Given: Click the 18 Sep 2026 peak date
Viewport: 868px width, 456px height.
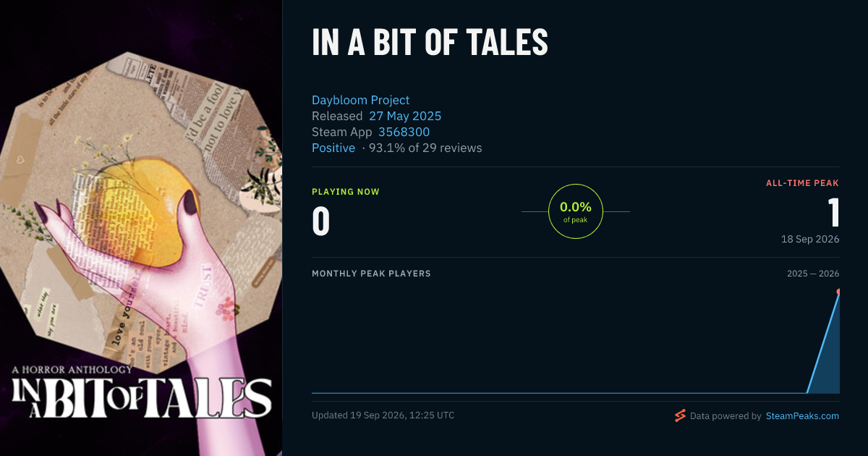Looking at the screenshot, I should [810, 239].
